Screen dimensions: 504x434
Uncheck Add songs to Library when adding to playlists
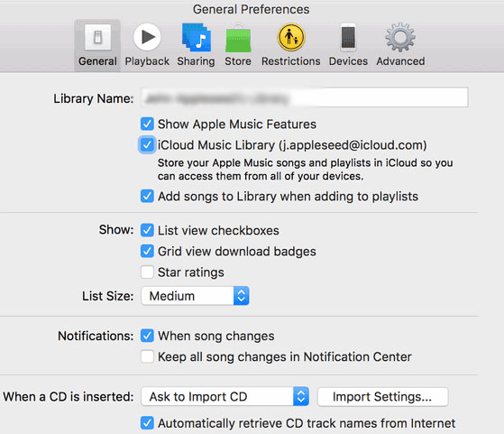point(147,196)
